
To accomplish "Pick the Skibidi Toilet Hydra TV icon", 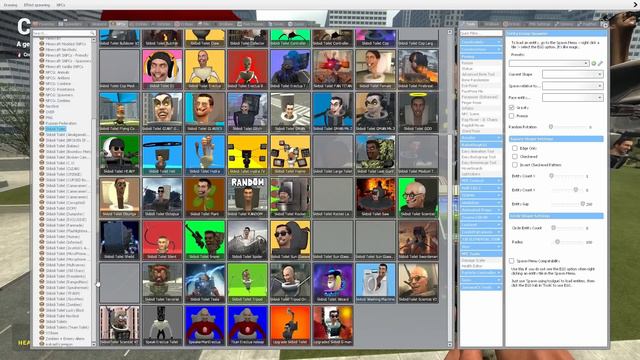I will point(247,155).
